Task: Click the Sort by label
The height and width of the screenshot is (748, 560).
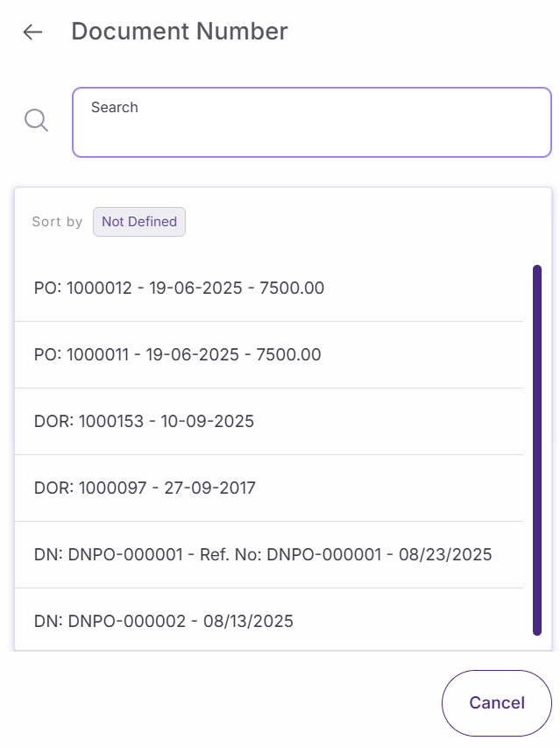Action: tap(57, 222)
